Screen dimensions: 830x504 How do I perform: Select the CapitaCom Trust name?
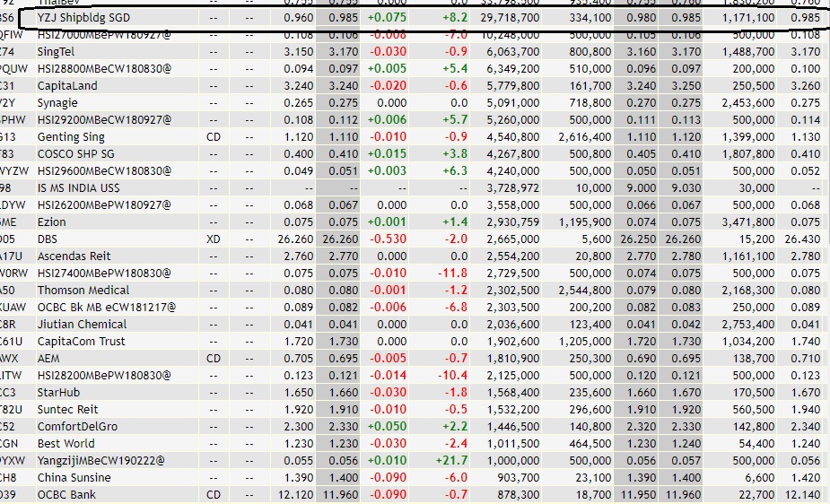[x=81, y=342]
